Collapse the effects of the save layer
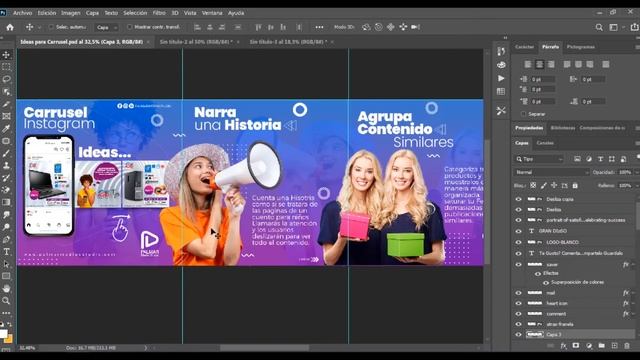The image size is (640, 360). click(633, 264)
